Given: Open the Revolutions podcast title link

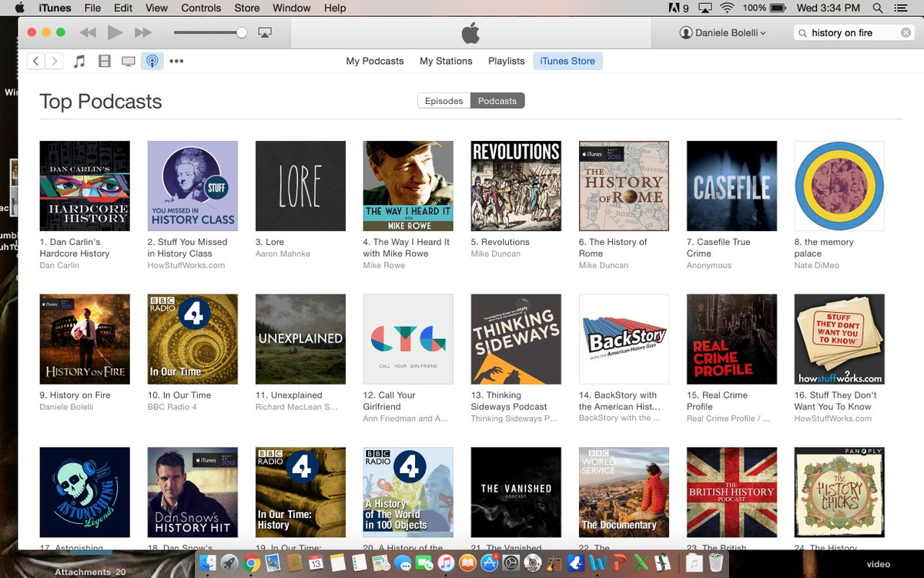Looking at the screenshot, I should pyautogui.click(x=500, y=242).
